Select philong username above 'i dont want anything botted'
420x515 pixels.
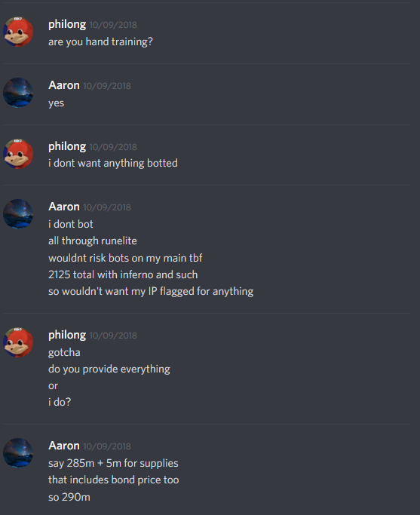[67, 146]
